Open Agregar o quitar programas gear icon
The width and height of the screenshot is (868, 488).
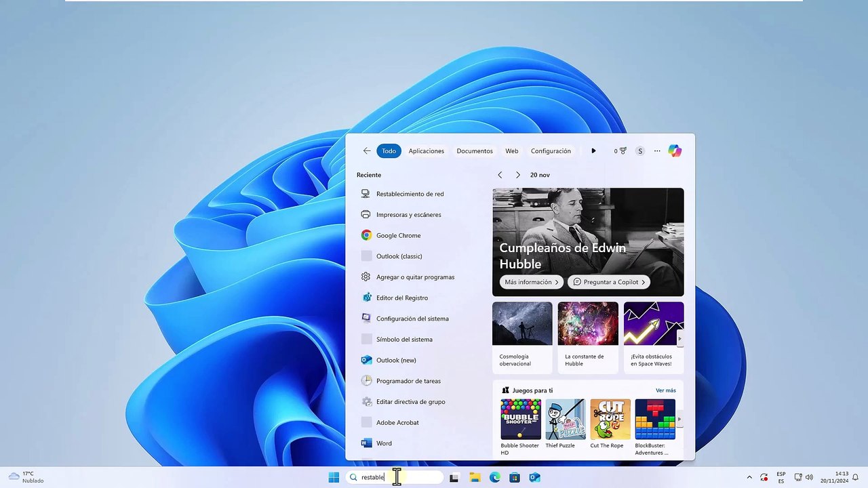(x=366, y=277)
